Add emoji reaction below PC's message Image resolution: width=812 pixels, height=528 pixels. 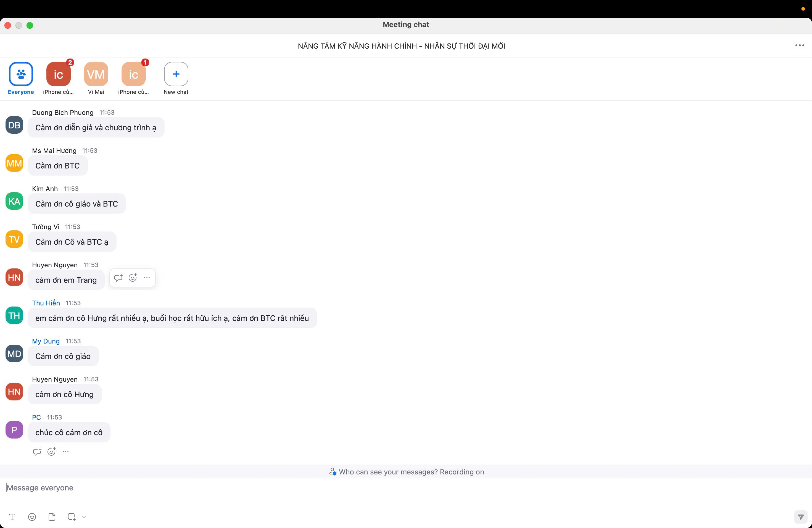(x=52, y=452)
